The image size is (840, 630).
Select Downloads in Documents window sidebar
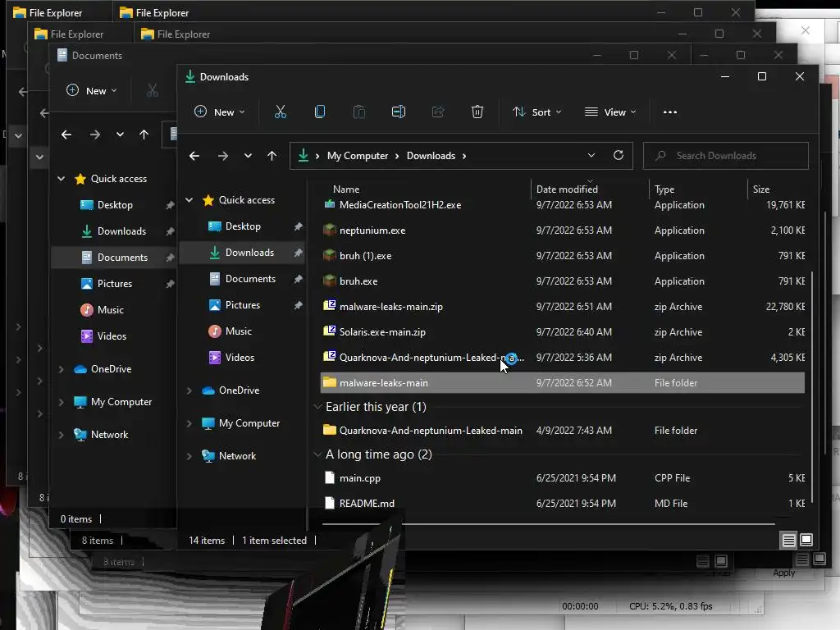coord(121,231)
